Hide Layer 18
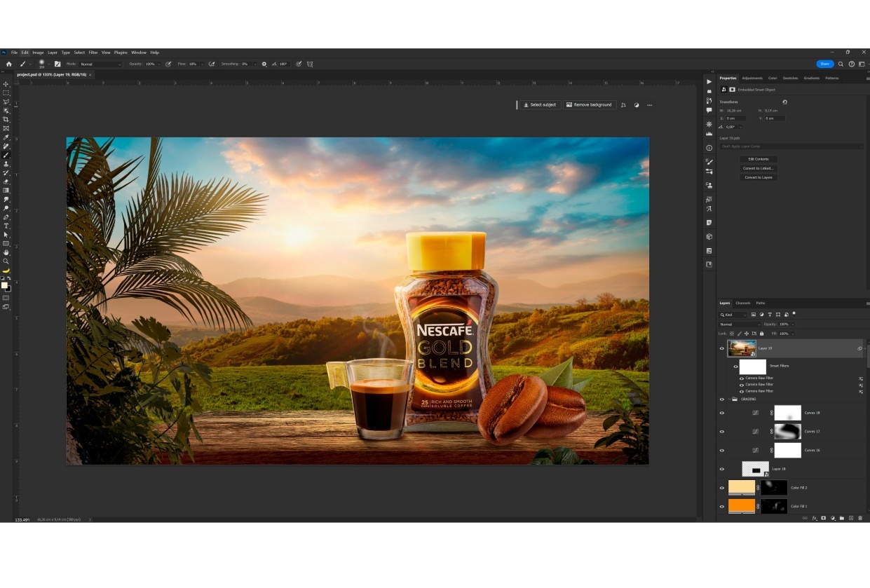The height and width of the screenshot is (588, 870). tap(722, 469)
